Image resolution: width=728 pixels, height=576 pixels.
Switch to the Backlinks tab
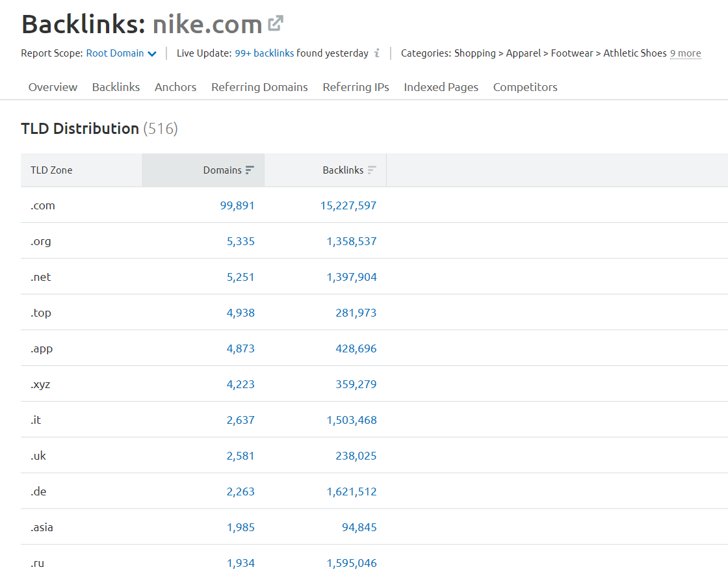(116, 86)
